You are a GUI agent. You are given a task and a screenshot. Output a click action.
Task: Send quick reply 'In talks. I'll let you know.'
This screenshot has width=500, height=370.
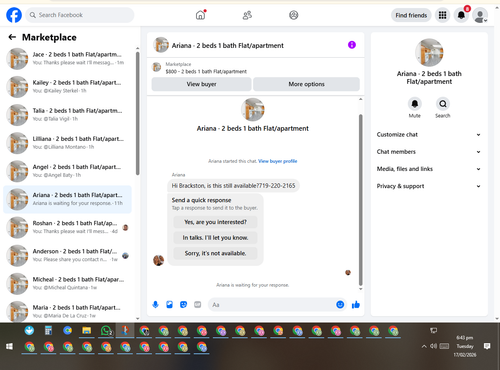(215, 238)
